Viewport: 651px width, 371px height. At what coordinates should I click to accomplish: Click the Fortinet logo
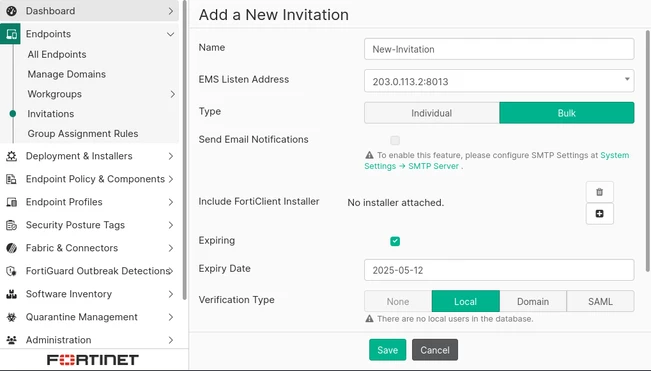pos(93,360)
